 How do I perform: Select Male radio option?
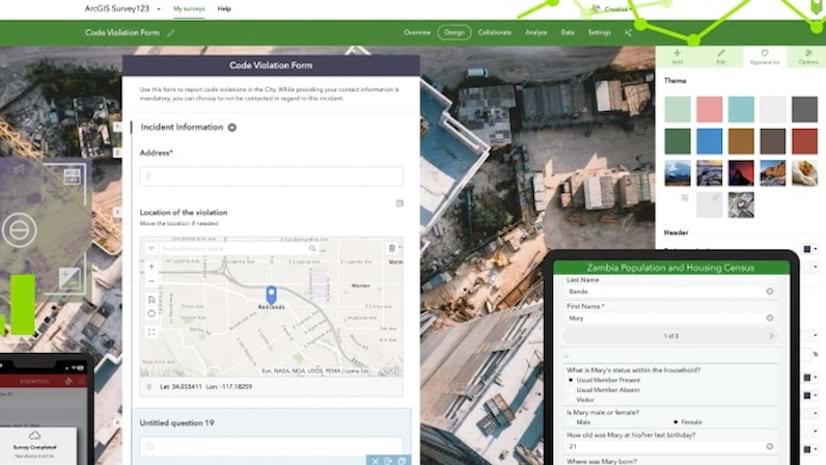tap(571, 422)
